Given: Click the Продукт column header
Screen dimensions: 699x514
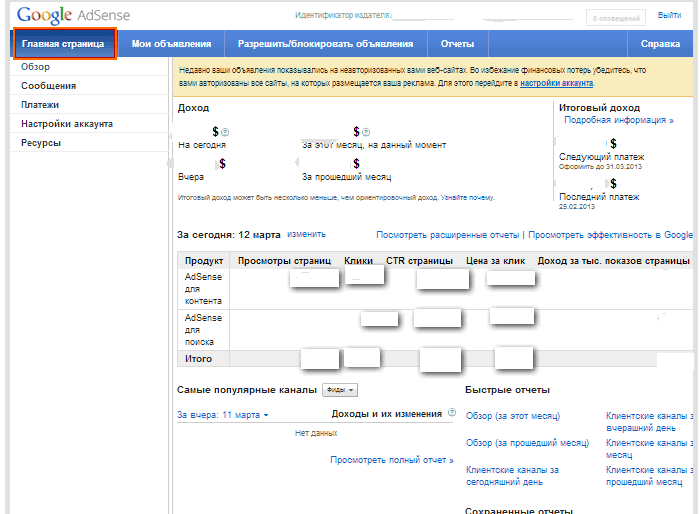Looking at the screenshot, I should point(204,261).
